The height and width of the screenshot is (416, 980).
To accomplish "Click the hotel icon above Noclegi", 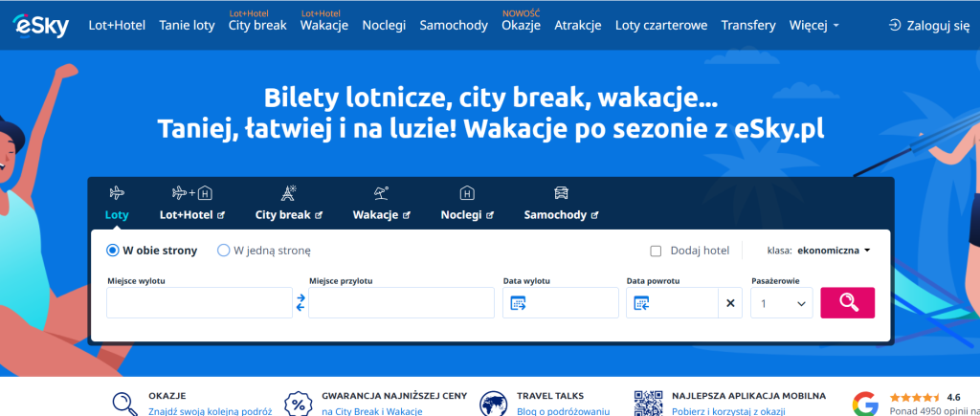I will point(467,193).
